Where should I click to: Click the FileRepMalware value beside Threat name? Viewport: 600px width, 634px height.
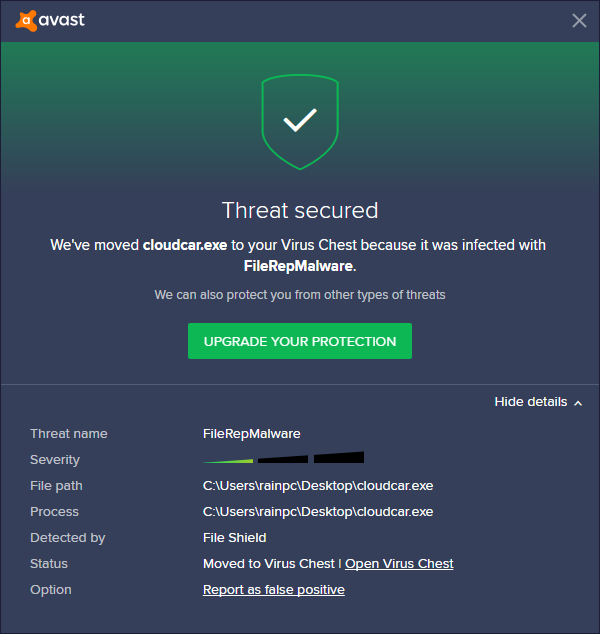coord(251,434)
